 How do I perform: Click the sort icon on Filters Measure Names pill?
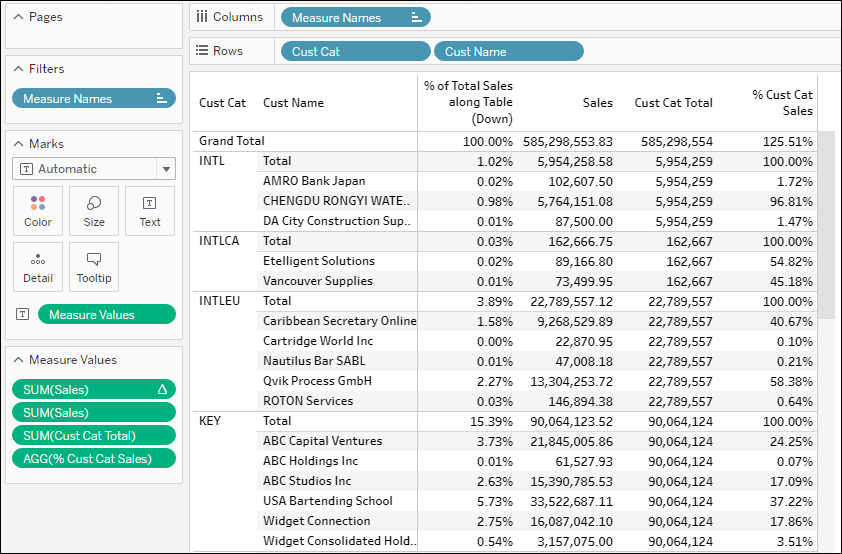point(161,98)
